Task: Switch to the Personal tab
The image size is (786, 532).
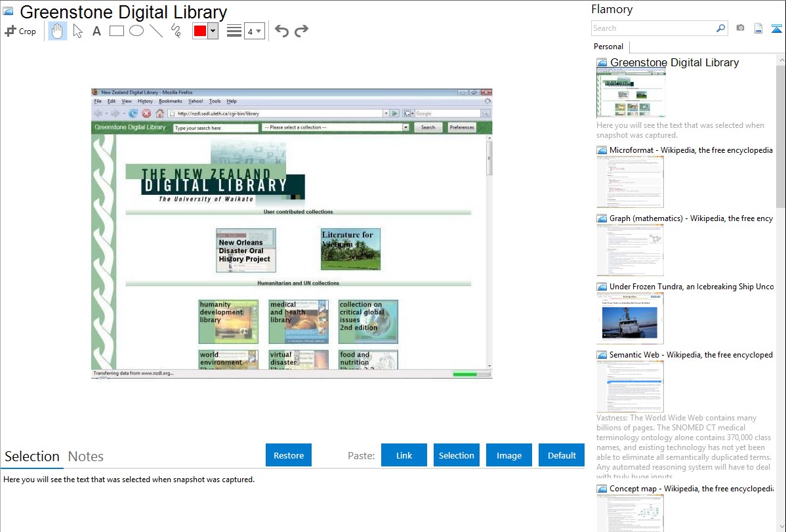Action: (609, 47)
